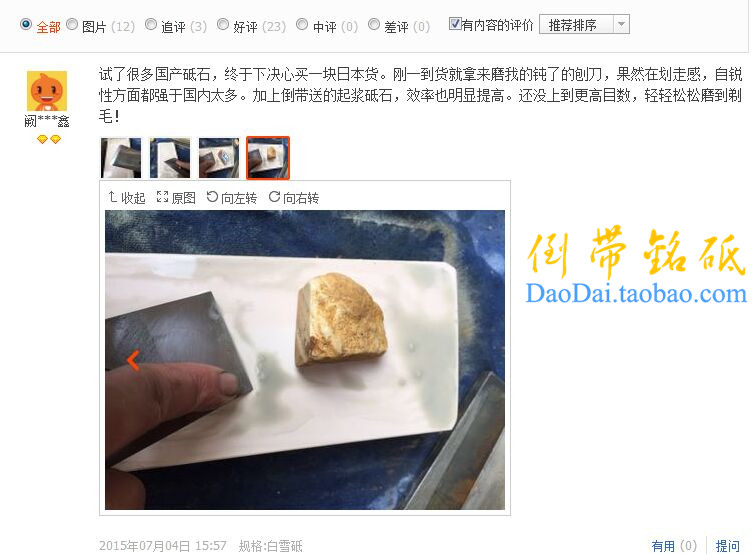Click the 提问 link
This screenshot has width=756, height=554.
(x=728, y=546)
